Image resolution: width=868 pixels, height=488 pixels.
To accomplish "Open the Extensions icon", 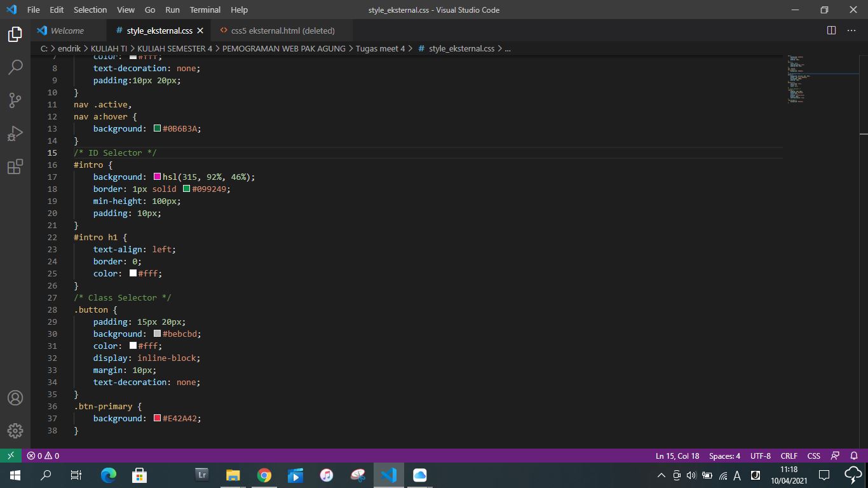I will click(x=15, y=166).
